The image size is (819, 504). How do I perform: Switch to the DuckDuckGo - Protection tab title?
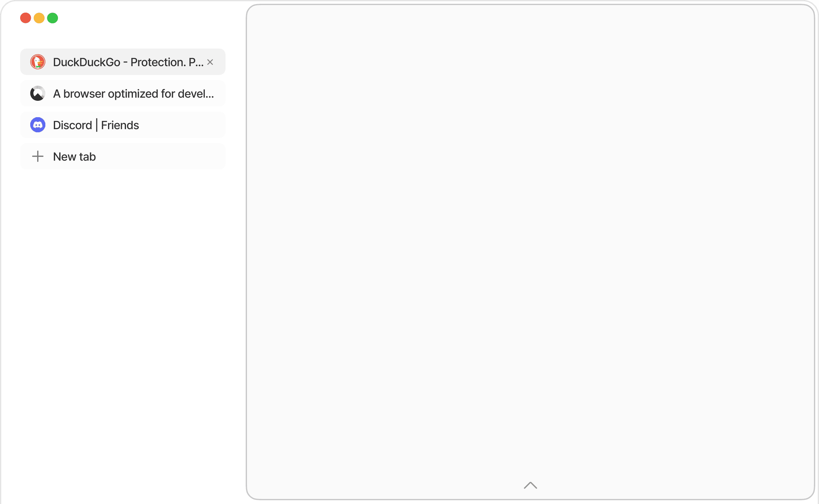[128, 62]
